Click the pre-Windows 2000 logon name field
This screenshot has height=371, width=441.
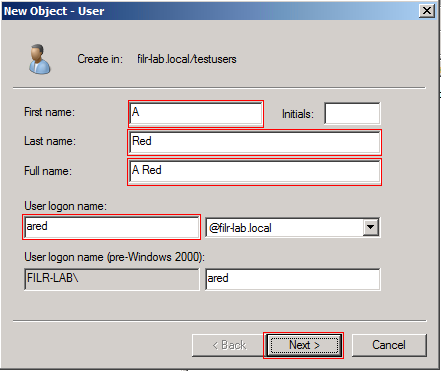click(293, 279)
